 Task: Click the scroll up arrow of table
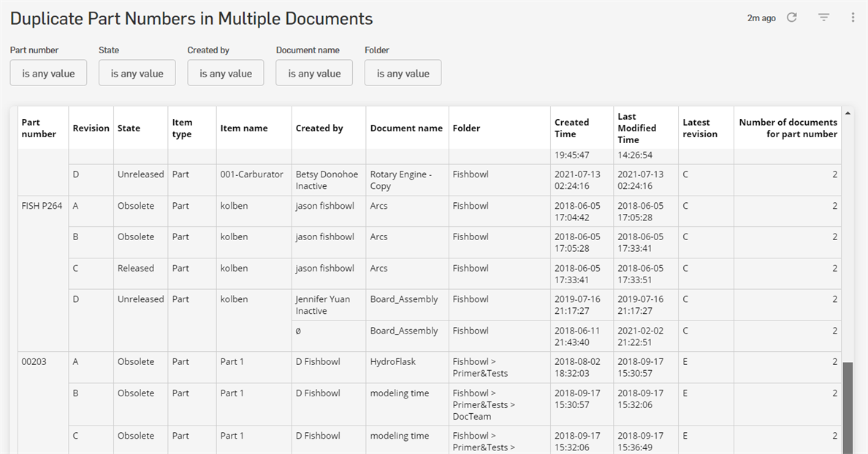848,113
